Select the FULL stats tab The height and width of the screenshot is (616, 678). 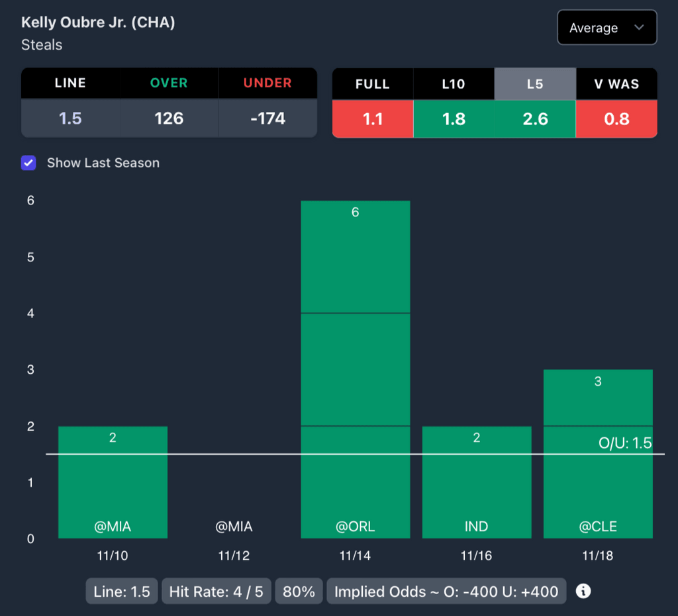(x=373, y=84)
